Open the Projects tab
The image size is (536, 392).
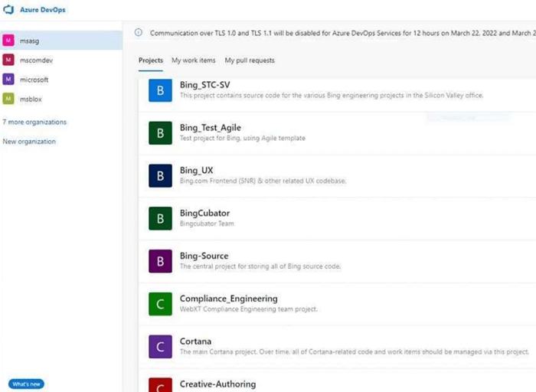(x=151, y=60)
